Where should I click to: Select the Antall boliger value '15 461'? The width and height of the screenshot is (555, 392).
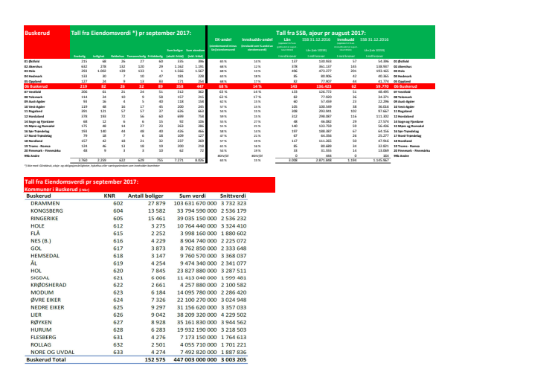[156, 219]
